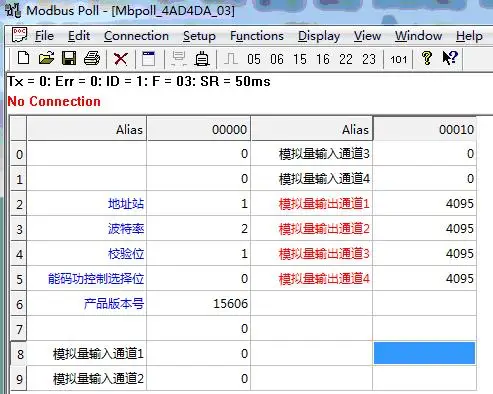Click function 22 toolbar button
493x394 pixels.
point(346,59)
